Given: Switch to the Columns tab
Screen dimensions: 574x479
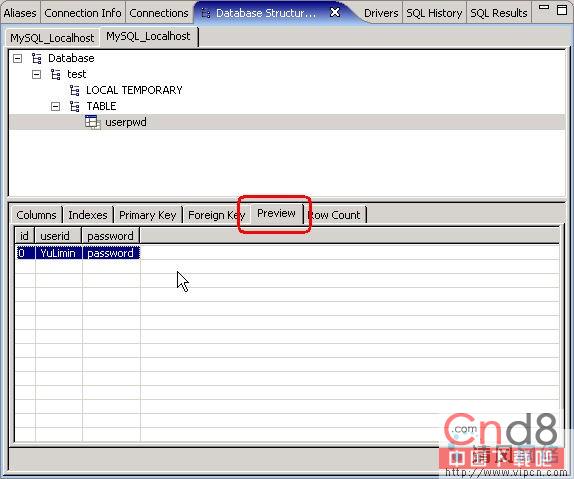Looking at the screenshot, I should tap(36, 215).
